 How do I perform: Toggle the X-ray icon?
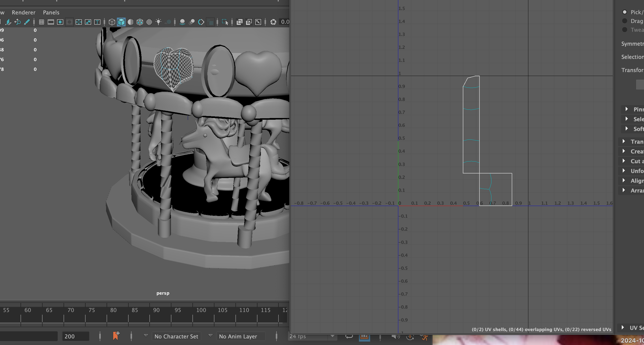coord(240,22)
